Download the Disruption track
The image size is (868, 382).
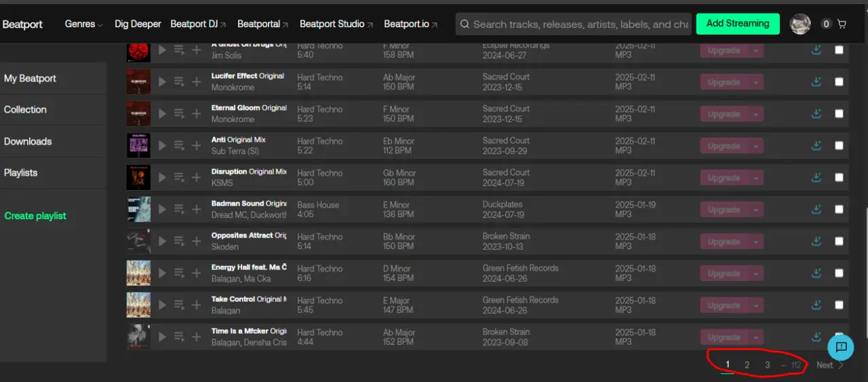816,177
